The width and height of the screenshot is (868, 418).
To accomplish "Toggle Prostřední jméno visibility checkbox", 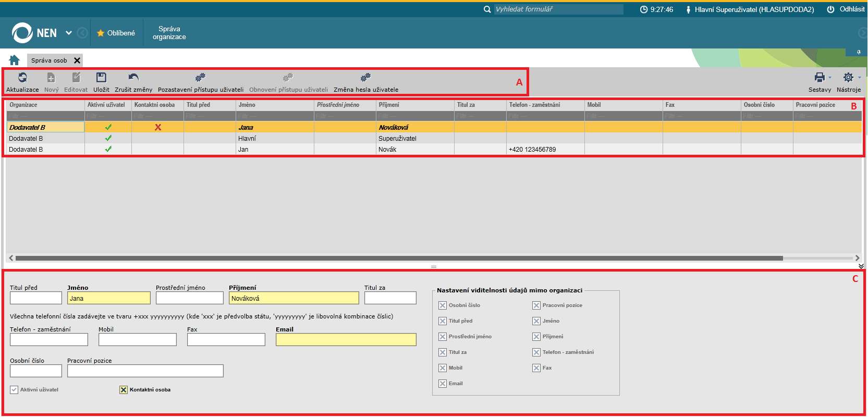I will tap(443, 337).
